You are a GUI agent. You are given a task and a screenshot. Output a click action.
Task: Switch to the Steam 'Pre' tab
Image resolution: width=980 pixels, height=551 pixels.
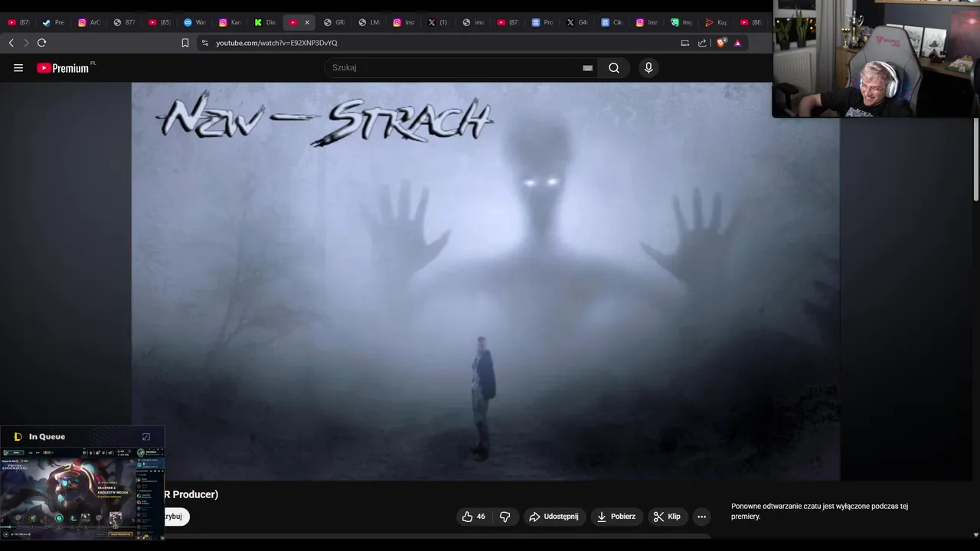click(x=54, y=22)
